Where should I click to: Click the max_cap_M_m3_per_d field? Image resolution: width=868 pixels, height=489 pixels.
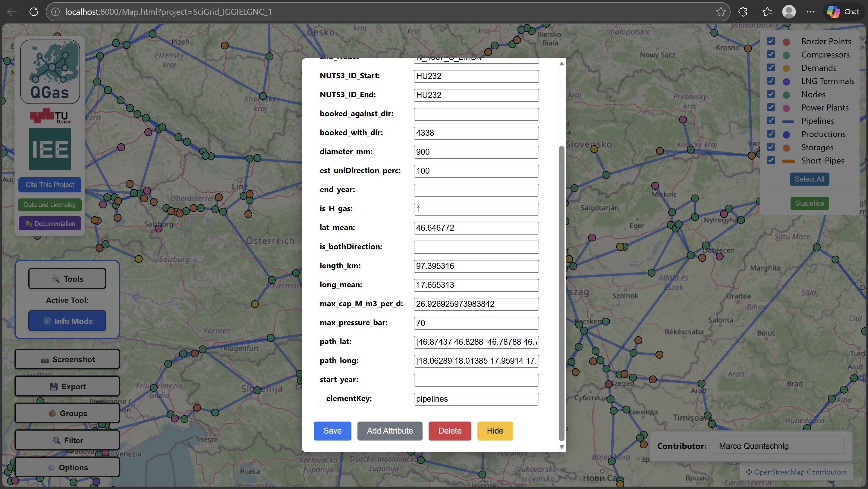click(476, 304)
